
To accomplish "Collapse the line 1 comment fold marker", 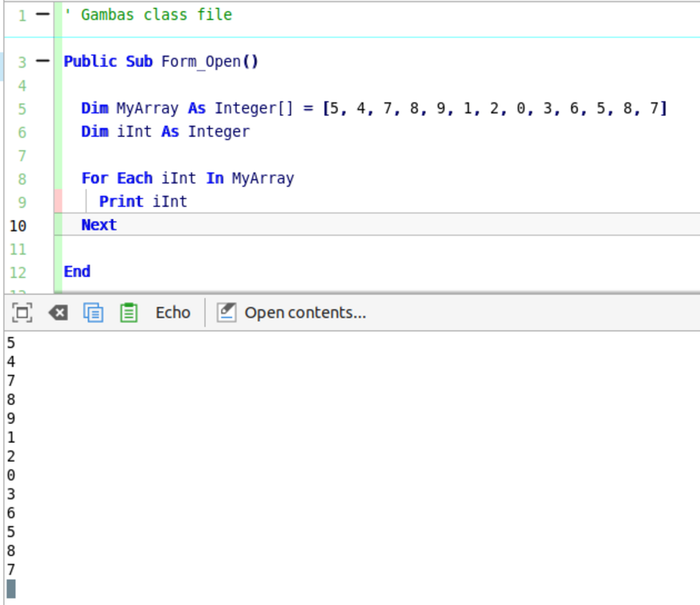I will coord(43,15).
